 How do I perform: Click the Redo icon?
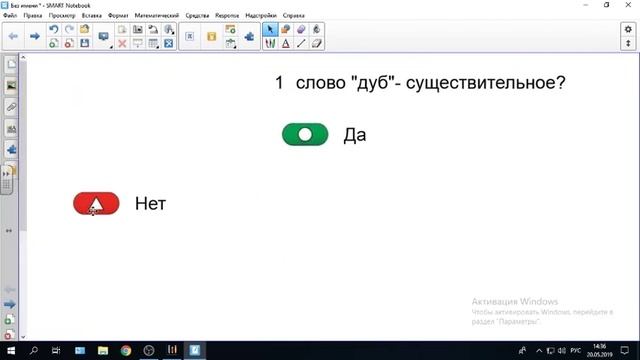[x=69, y=29]
